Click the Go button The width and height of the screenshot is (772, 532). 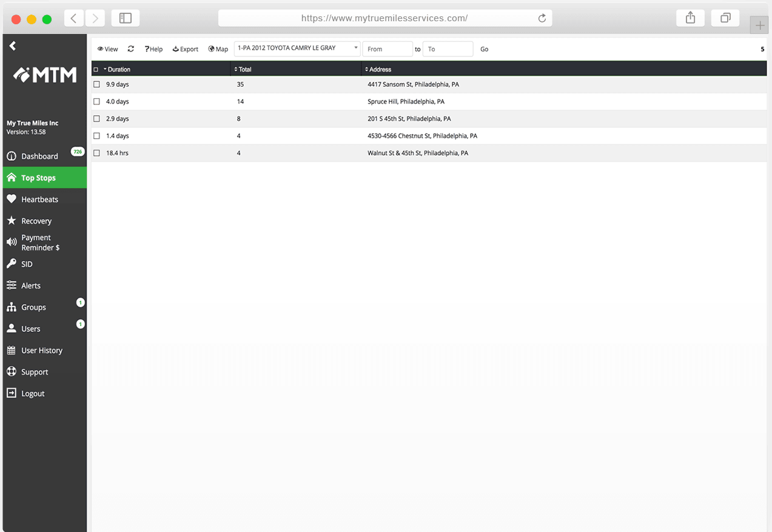pos(485,49)
